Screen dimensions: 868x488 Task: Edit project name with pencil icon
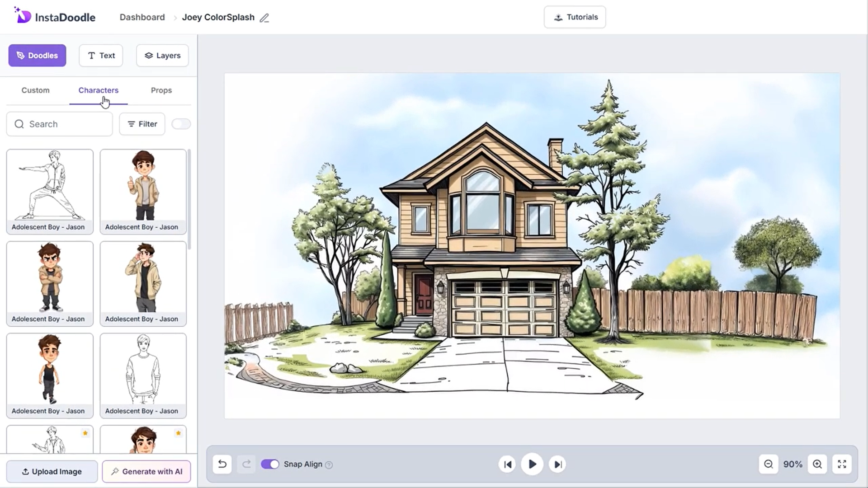pyautogui.click(x=264, y=18)
